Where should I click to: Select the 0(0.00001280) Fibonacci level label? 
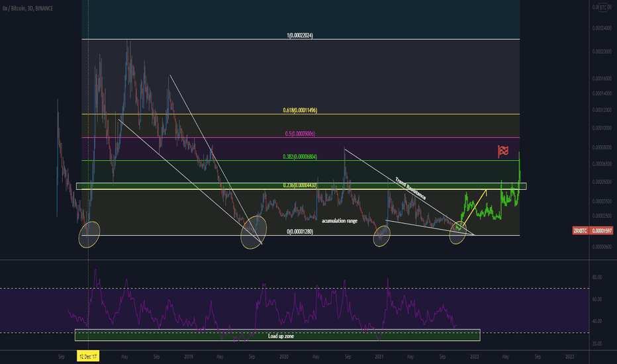click(300, 232)
